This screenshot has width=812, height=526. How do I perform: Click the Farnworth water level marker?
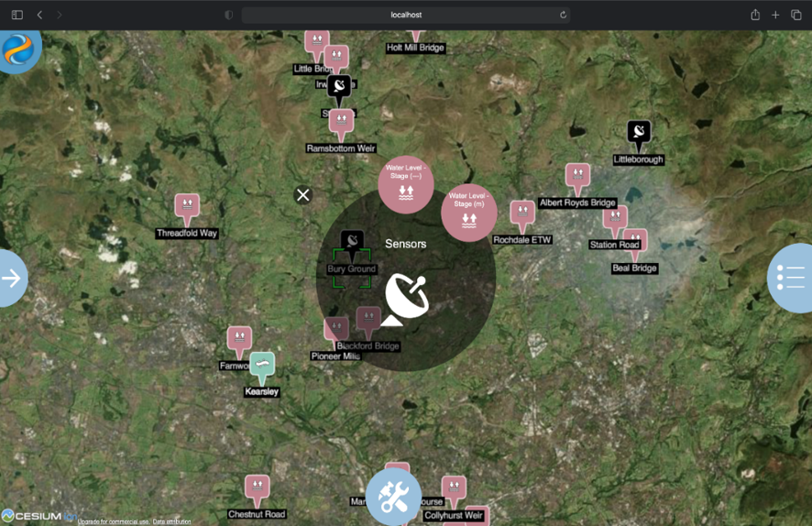coord(239,341)
